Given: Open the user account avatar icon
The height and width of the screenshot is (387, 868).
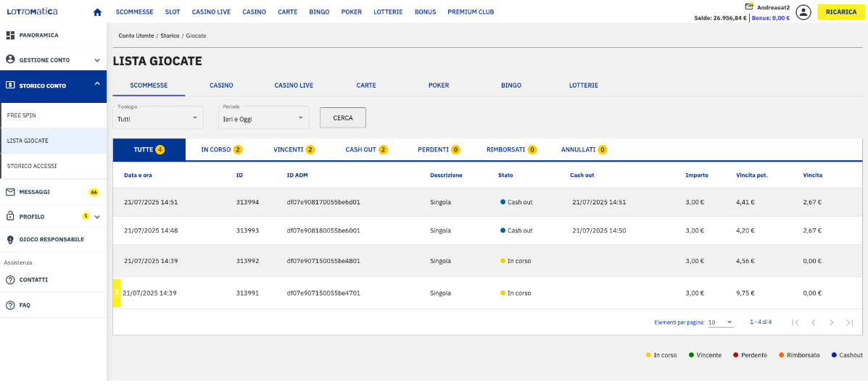Looking at the screenshot, I should (803, 12).
